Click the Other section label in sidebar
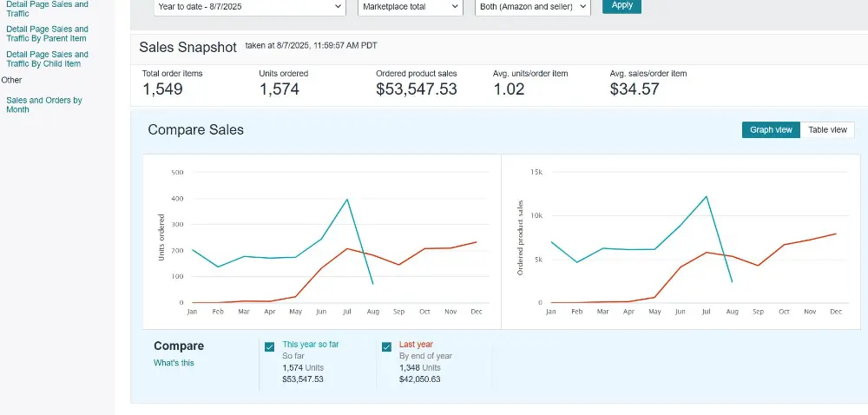The height and width of the screenshot is (415, 868). (11, 80)
